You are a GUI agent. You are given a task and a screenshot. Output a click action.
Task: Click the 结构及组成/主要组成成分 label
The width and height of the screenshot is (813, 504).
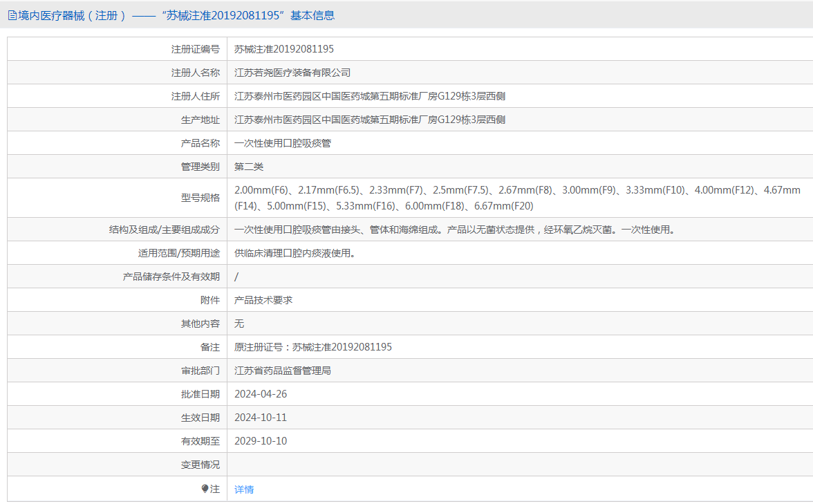pyautogui.click(x=165, y=230)
